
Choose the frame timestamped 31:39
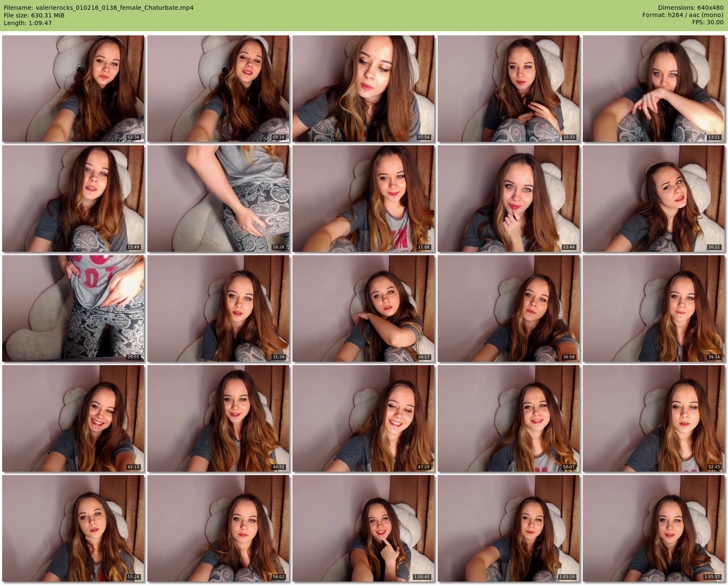point(218,308)
